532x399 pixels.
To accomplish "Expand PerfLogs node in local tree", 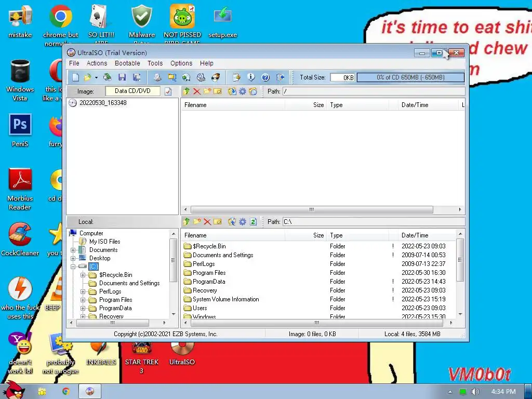I will 83,291.
